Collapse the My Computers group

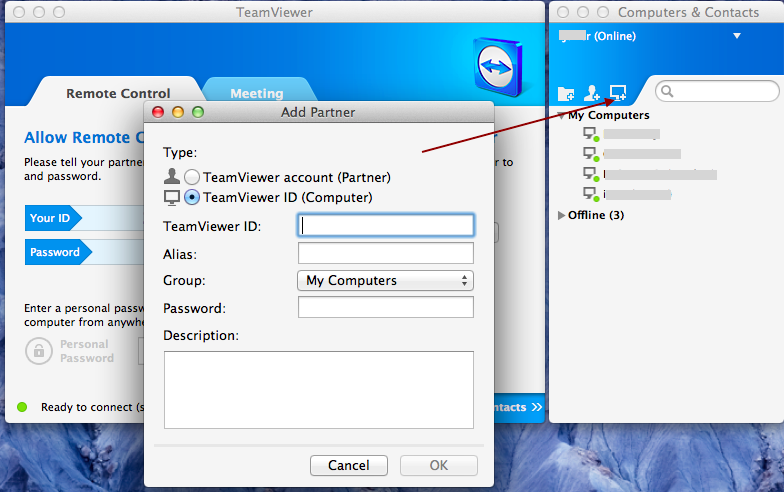pyautogui.click(x=562, y=116)
